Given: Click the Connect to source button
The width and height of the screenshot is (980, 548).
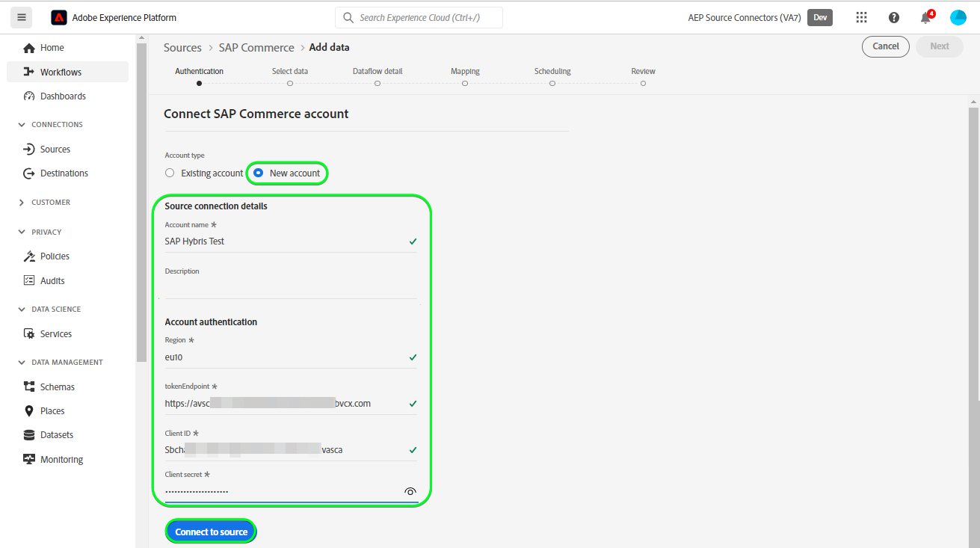Looking at the screenshot, I should [211, 532].
